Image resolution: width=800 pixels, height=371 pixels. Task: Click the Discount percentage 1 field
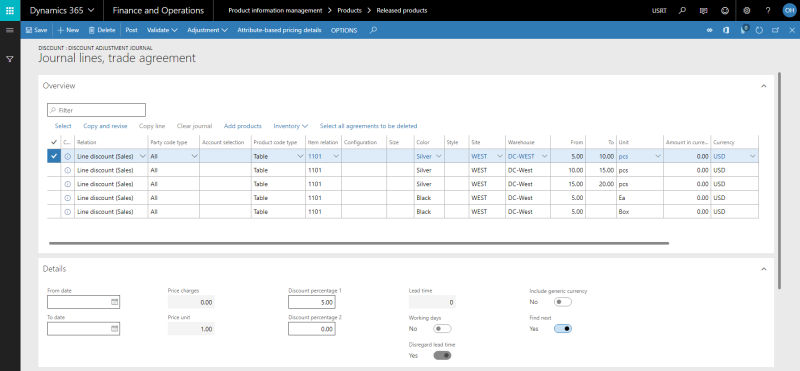tap(312, 302)
